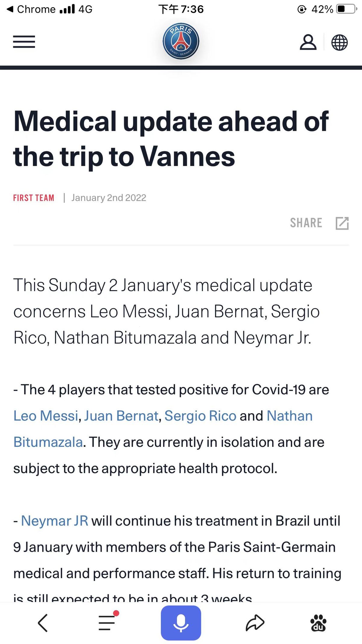Open the globe language selector

(x=339, y=42)
